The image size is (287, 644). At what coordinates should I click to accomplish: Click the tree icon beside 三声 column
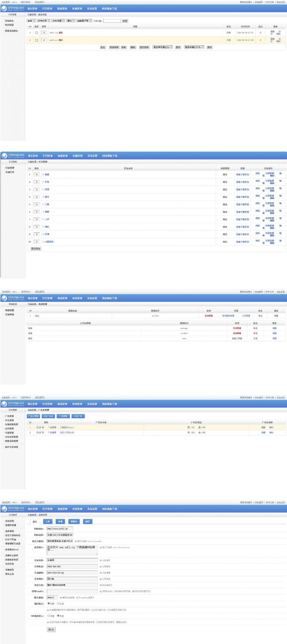point(43,220)
